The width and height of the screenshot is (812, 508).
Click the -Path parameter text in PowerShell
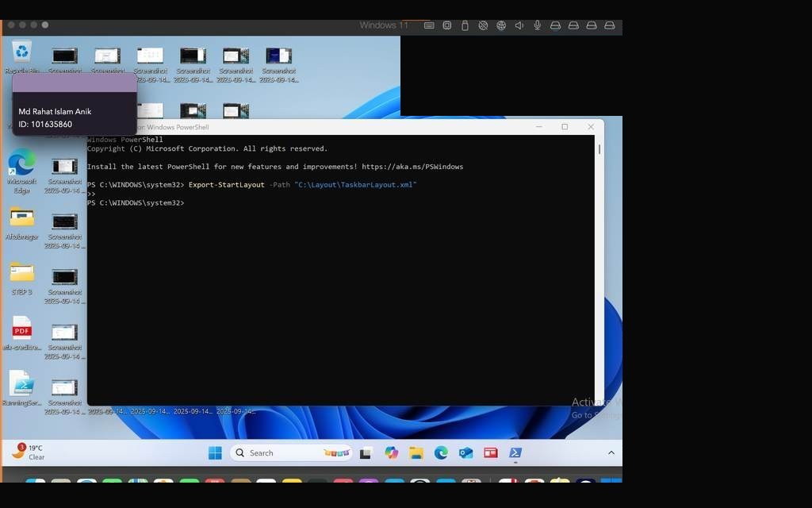click(x=280, y=185)
